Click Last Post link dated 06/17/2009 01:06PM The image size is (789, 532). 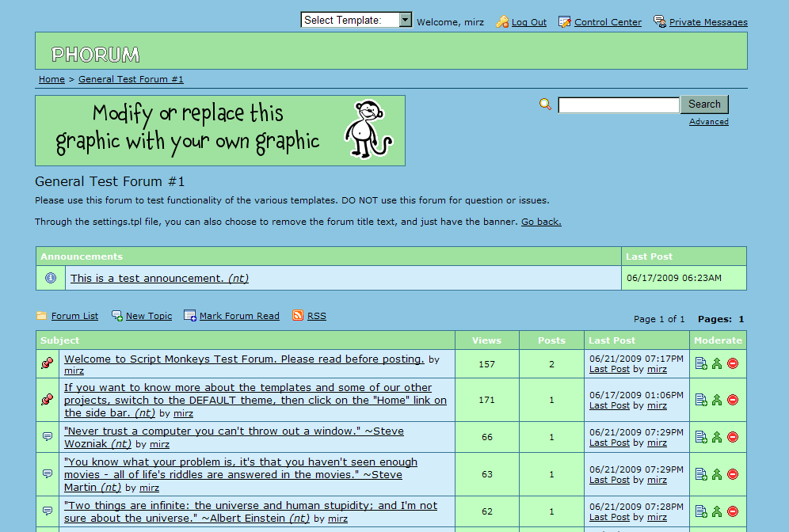tap(609, 406)
